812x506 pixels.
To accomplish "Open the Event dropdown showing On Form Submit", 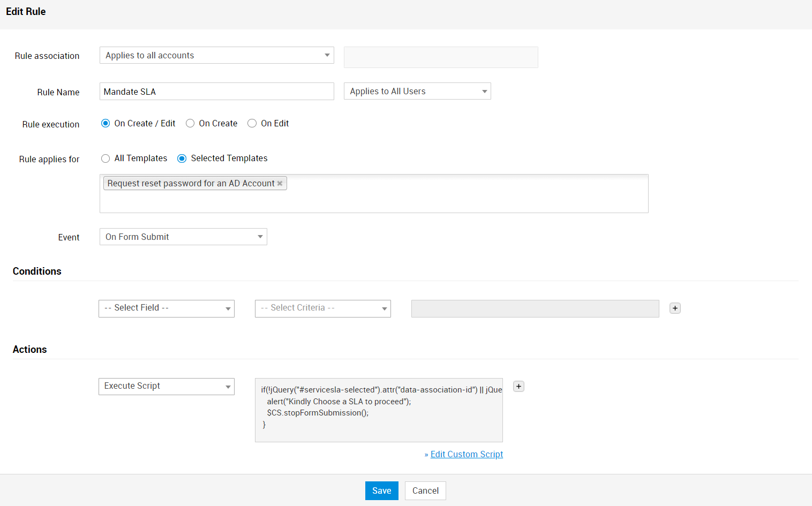I will click(183, 237).
